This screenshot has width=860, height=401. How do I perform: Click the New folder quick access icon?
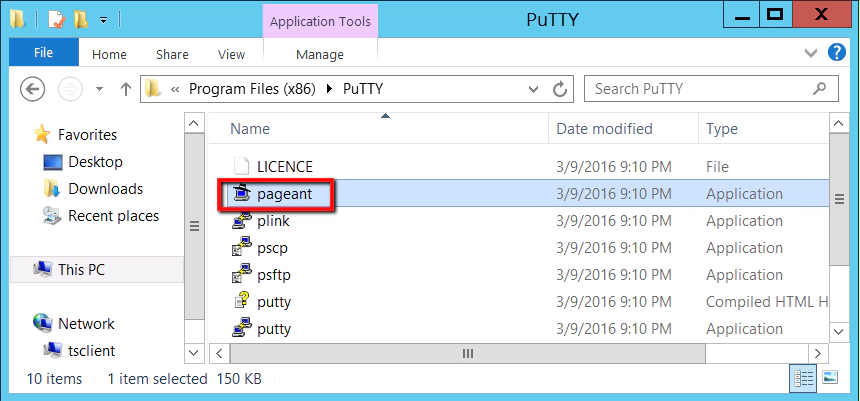[x=81, y=20]
